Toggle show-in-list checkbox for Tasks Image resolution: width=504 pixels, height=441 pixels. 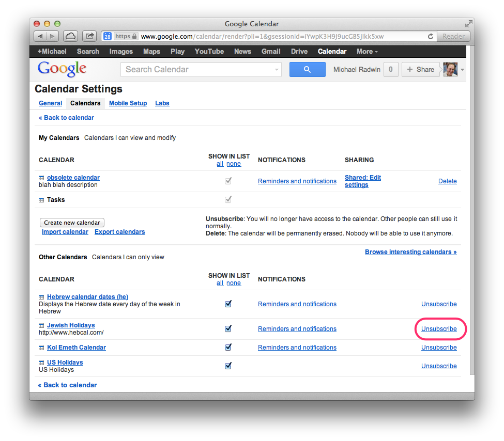(x=228, y=199)
